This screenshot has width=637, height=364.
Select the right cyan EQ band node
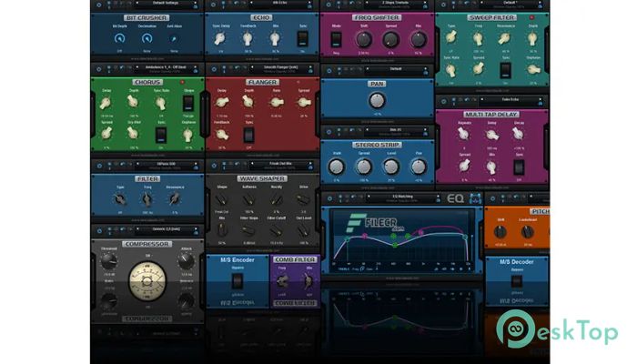pos(465,237)
